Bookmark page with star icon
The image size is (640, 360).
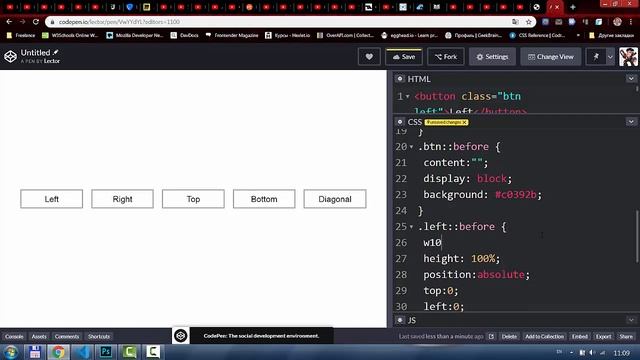(529, 22)
